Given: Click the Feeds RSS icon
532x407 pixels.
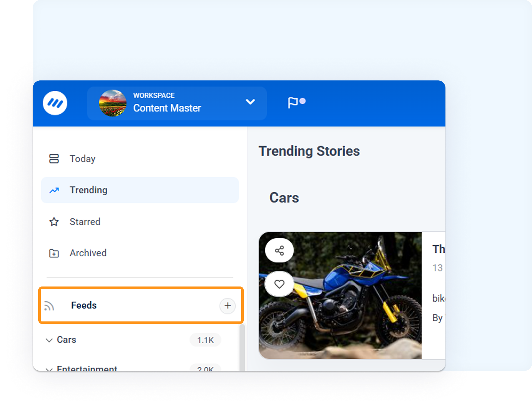Looking at the screenshot, I should pyautogui.click(x=49, y=306).
